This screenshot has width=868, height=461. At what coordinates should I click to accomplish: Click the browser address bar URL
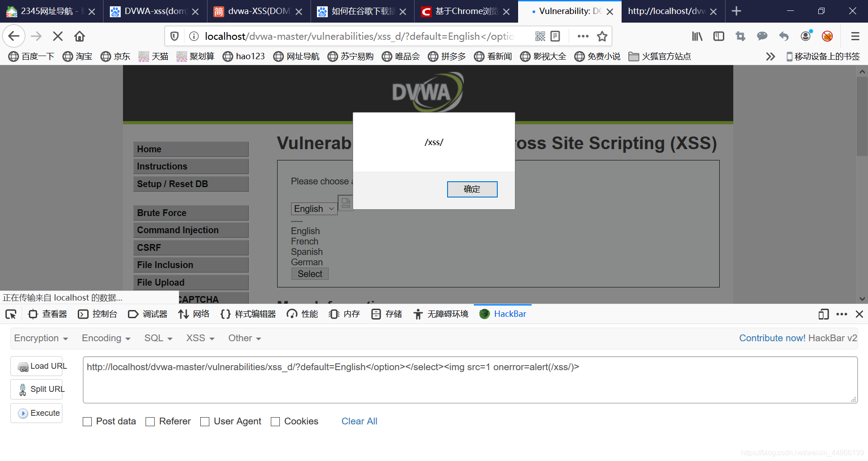click(359, 36)
